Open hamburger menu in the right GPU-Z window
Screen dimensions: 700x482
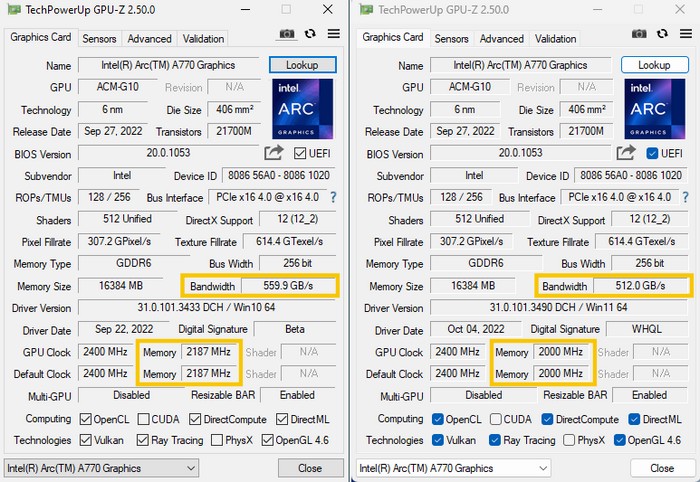[x=685, y=34]
